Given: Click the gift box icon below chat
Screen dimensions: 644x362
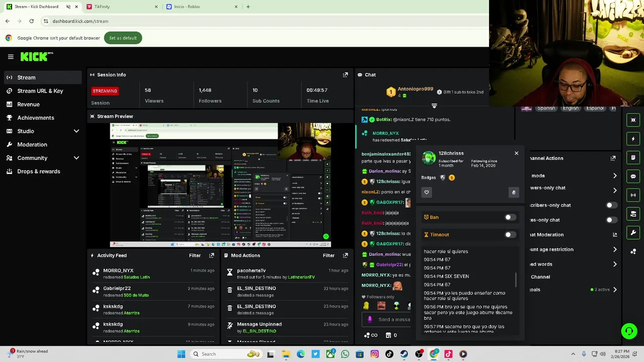Looking at the screenshot, I should tap(388, 335).
